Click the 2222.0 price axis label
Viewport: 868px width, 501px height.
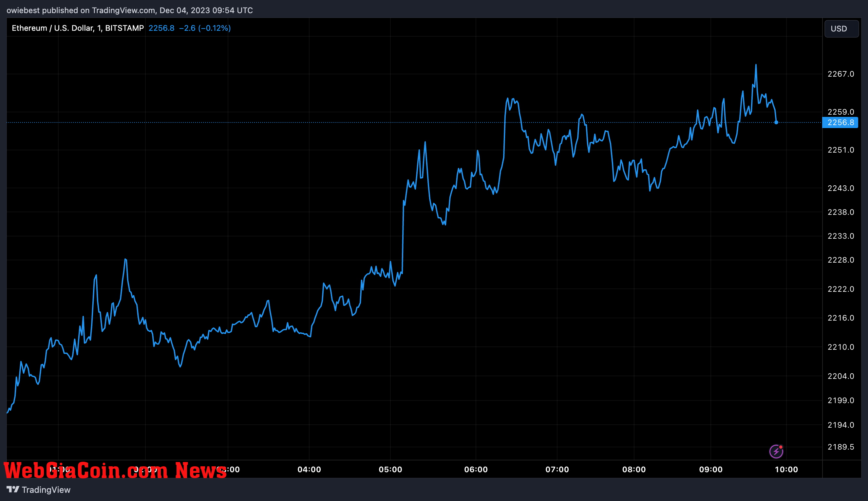[x=840, y=289]
